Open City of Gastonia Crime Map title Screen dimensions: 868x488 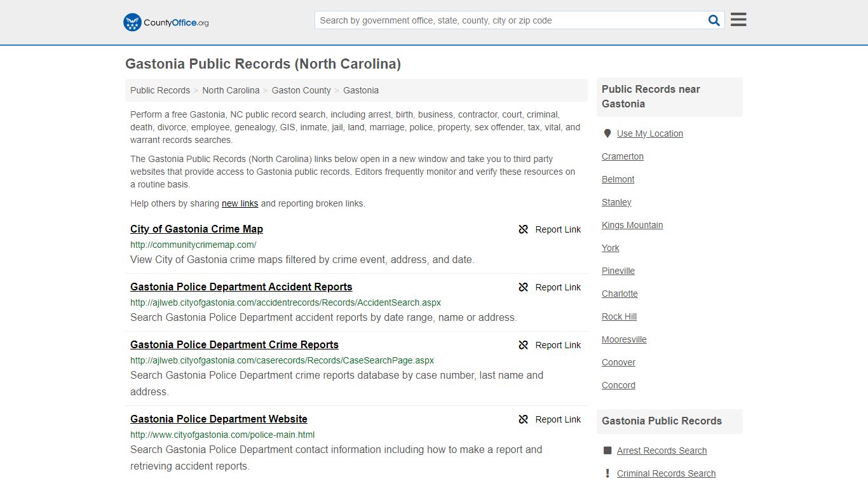[196, 229]
